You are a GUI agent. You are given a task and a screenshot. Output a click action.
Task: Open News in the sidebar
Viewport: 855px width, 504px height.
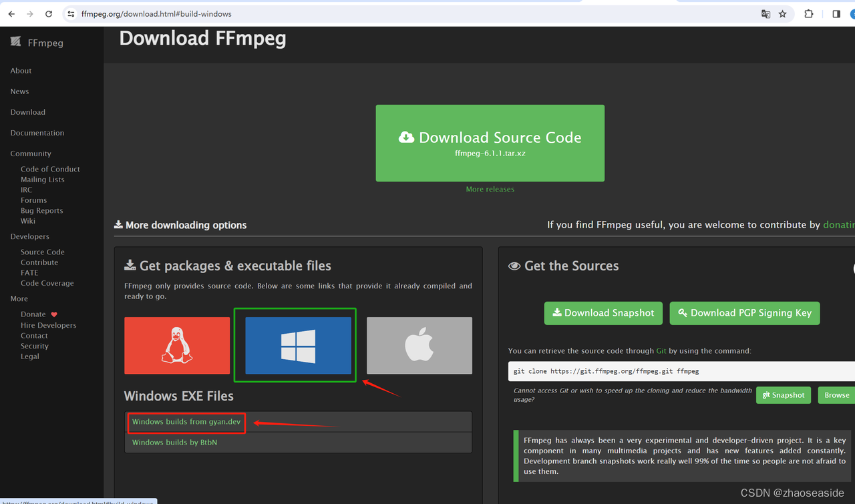19,91
